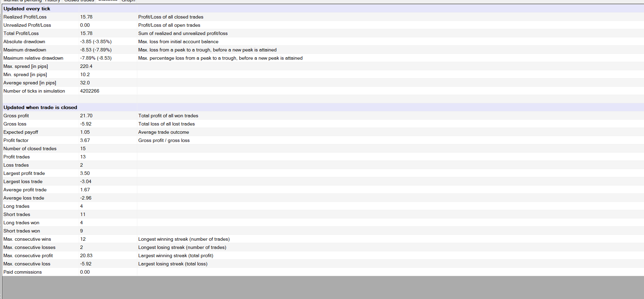Click the Average loss trade value -2.96
Image resolution: width=644 pixels, height=299 pixels.
[86, 198]
